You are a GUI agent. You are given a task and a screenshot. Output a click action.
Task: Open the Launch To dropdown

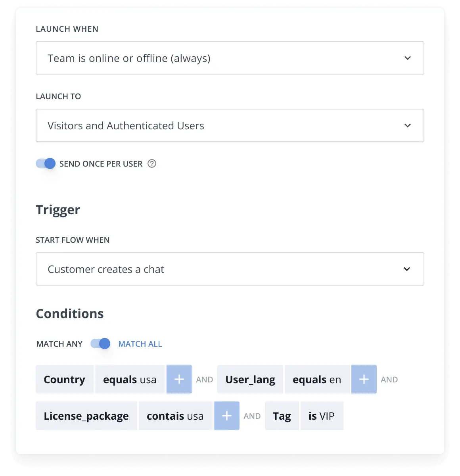pyautogui.click(x=230, y=125)
